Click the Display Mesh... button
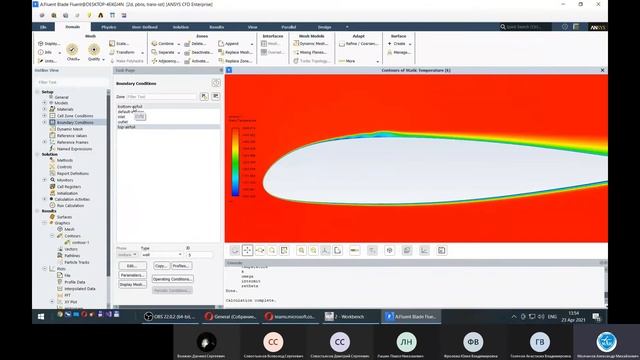The height and width of the screenshot is (360, 640). [x=132, y=284]
